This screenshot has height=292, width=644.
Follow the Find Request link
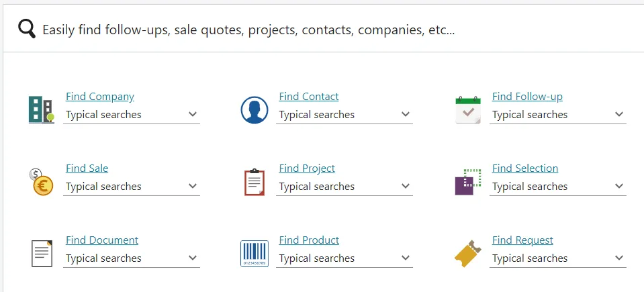tap(522, 240)
